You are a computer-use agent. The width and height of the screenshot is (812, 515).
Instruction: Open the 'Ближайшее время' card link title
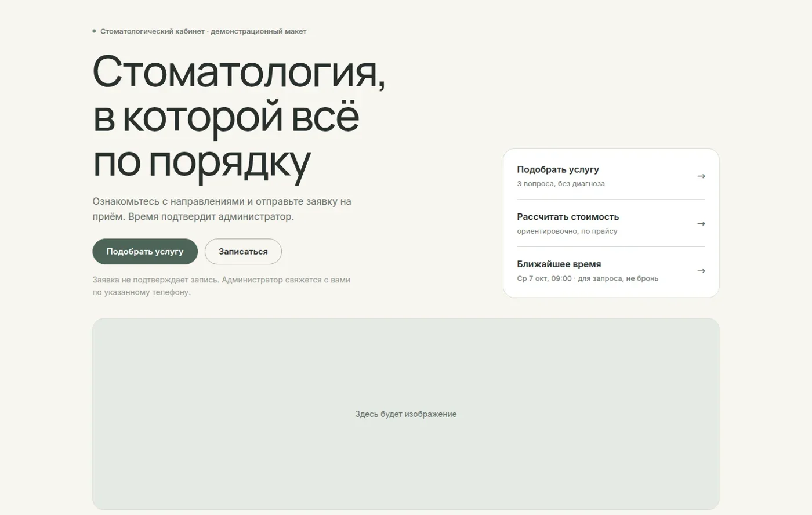click(x=559, y=264)
